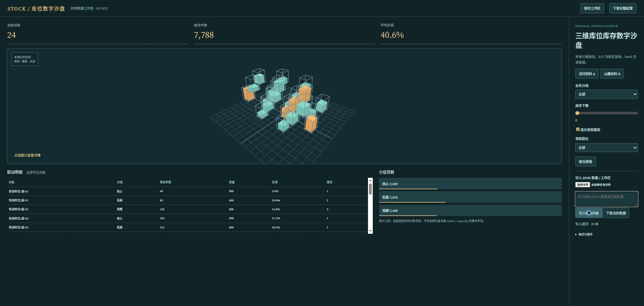Screen dimensions: 644x306
Task: Open the 业务分组 dropdown
Action: [x=606, y=94]
